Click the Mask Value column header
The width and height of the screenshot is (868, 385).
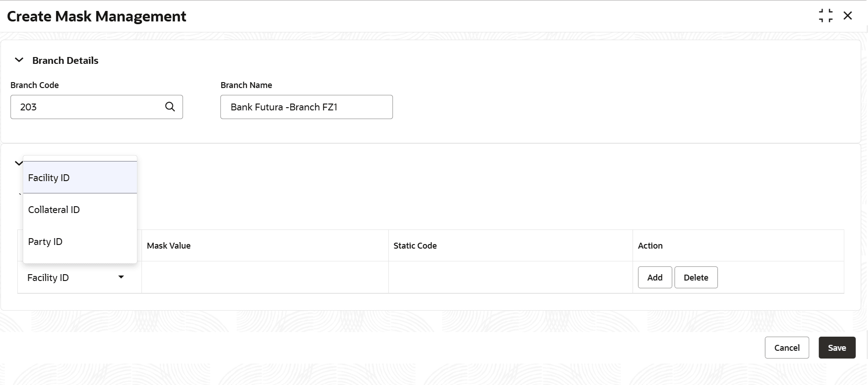168,245
